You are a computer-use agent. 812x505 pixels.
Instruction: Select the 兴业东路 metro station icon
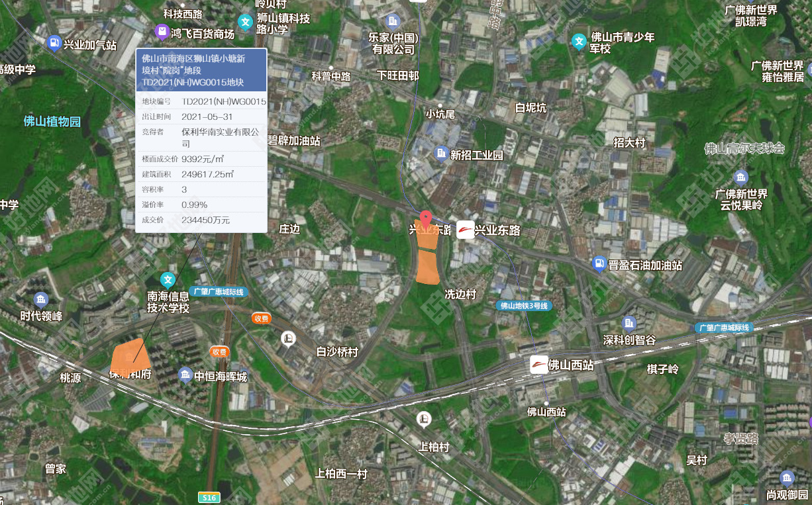tap(466, 230)
